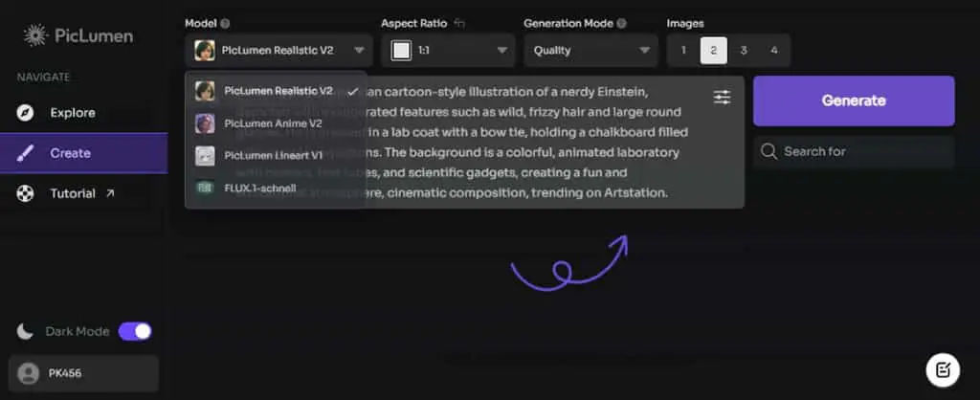Open the Aspect Ratio dropdown
Viewport: 980px width, 400px height.
click(x=448, y=51)
